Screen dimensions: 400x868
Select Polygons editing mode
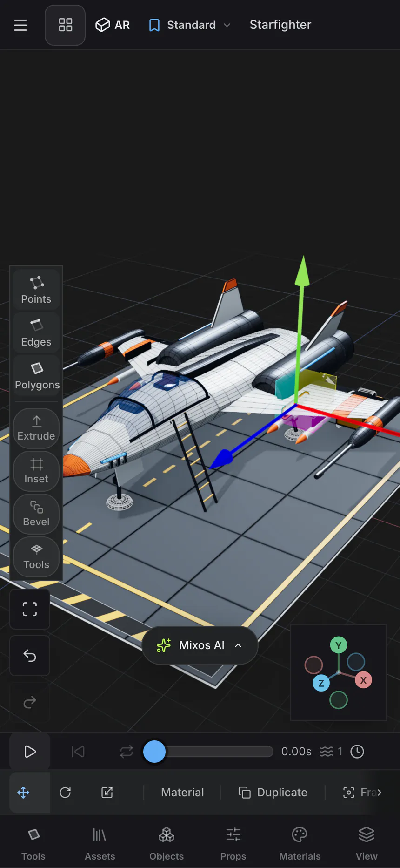pyautogui.click(x=36, y=375)
